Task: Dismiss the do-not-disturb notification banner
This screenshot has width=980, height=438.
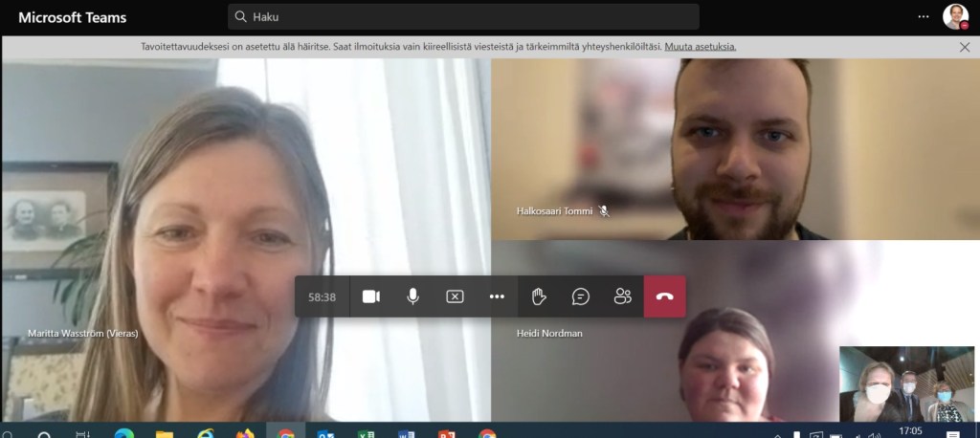Action: (x=965, y=46)
